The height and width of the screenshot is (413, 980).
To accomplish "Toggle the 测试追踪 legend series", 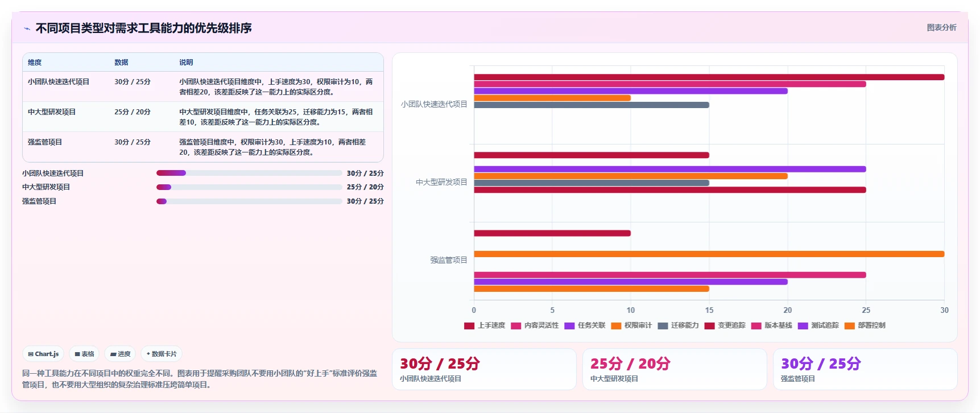I will tap(818, 326).
